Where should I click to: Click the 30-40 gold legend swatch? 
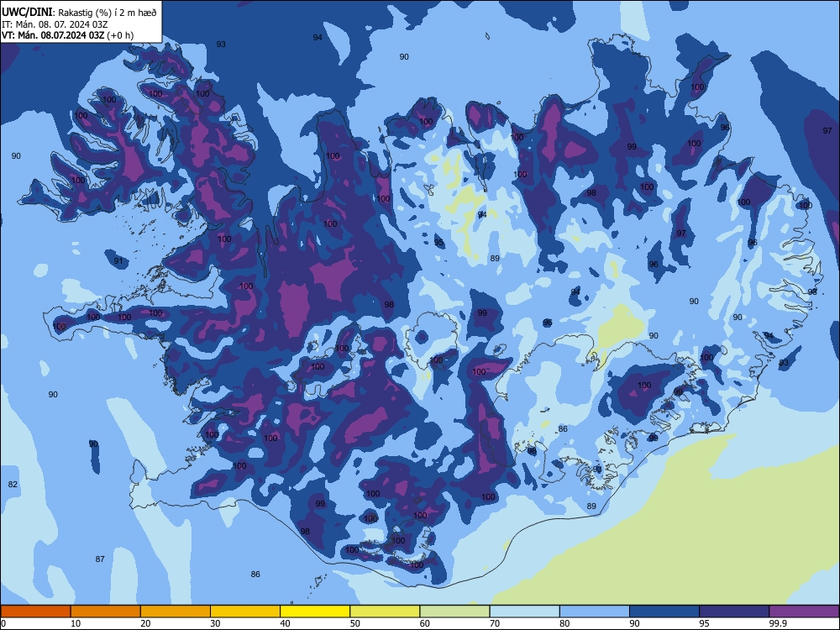click(245, 612)
